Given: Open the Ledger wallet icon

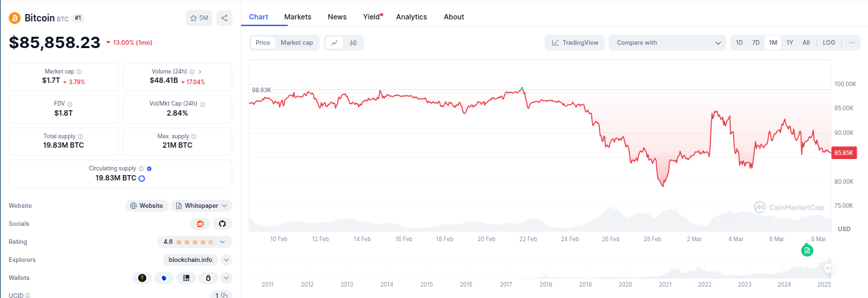Looking at the screenshot, I should [x=186, y=278].
